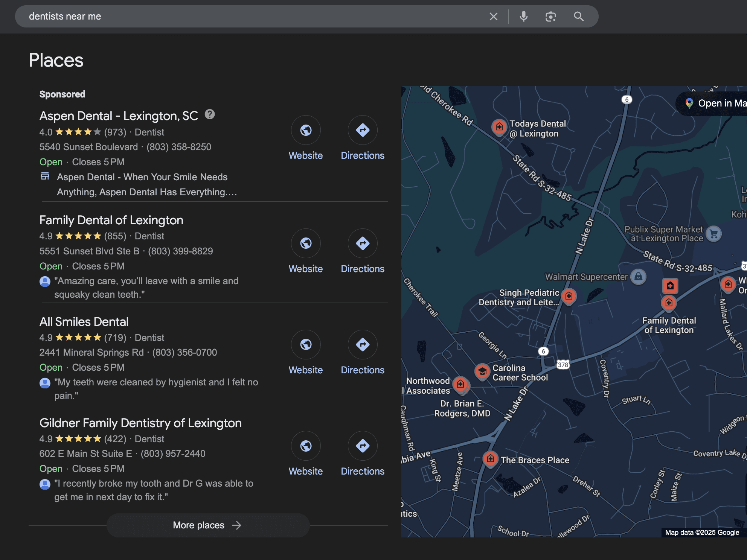The width and height of the screenshot is (747, 560).
Task: Click the sponsored info question mark icon
Action: 210,114
